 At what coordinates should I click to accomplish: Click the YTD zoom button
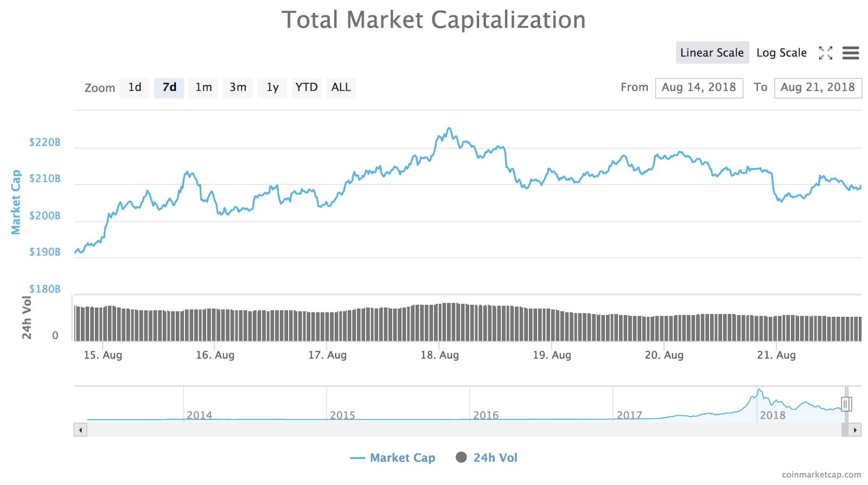click(307, 87)
